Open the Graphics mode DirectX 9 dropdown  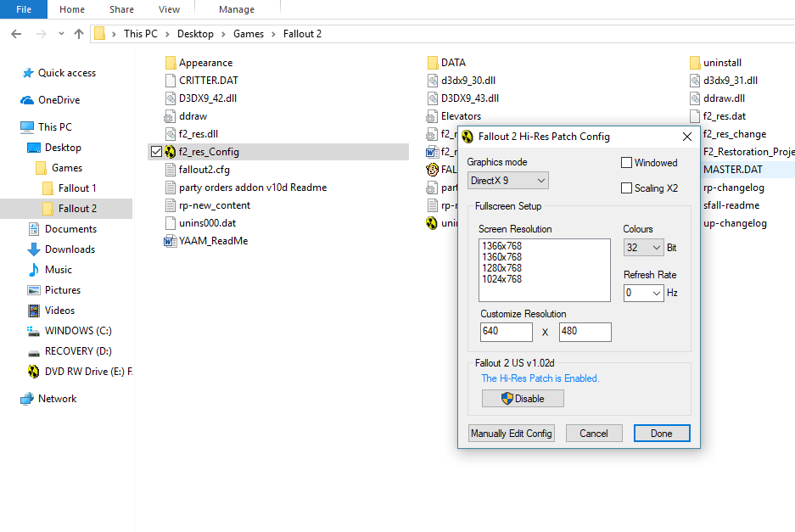pyautogui.click(x=508, y=181)
